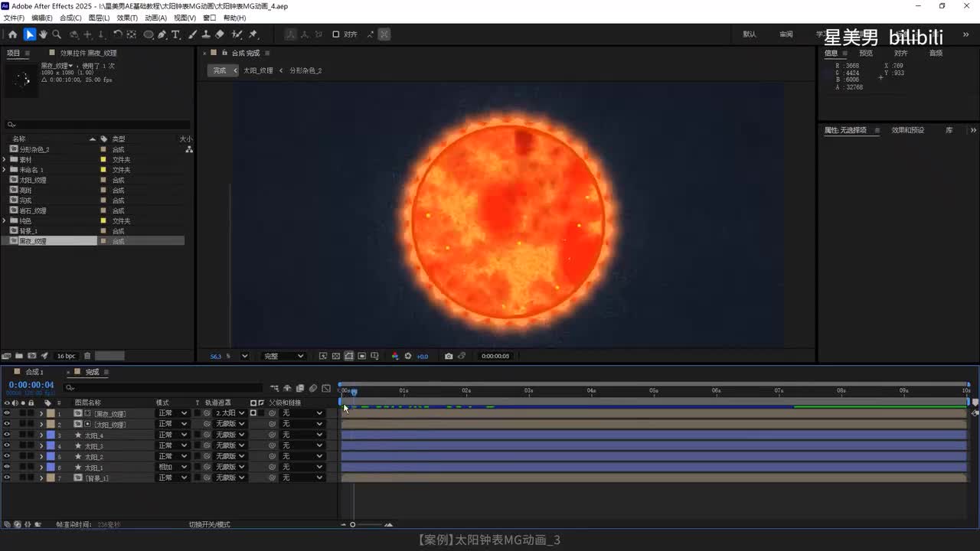Image resolution: width=980 pixels, height=551 pixels.
Task: Enable the 对齐 snapping checkbox
Action: pos(335,34)
